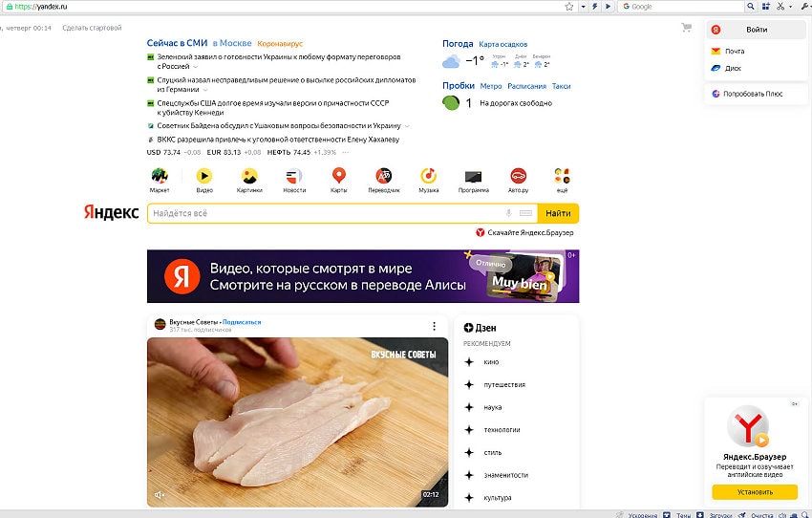
Task: Click Скачайте Яндекс.Браузер link
Action: (524, 232)
